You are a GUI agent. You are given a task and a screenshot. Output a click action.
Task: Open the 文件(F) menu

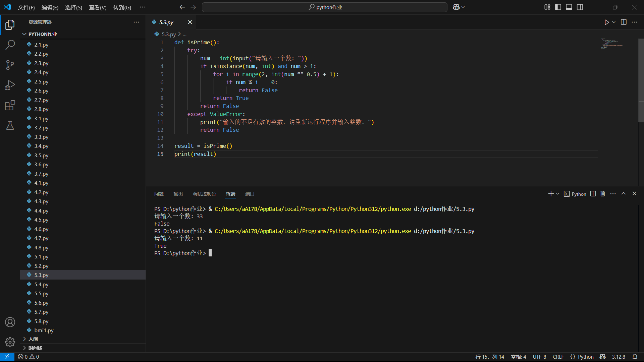point(26,7)
